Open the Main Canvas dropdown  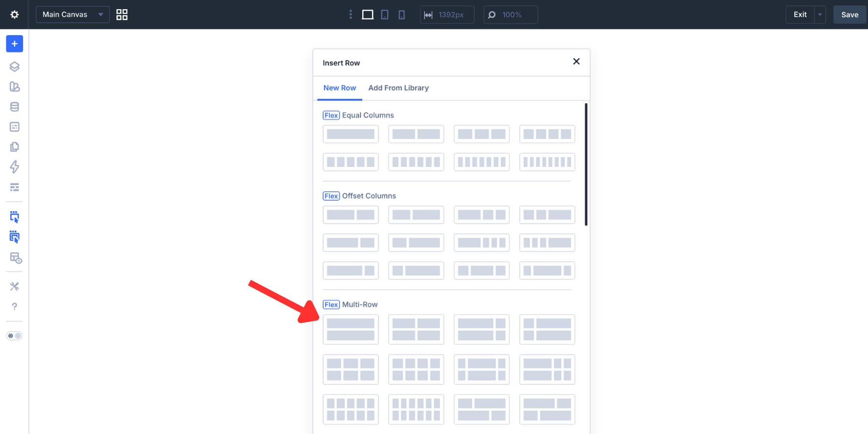(x=73, y=14)
